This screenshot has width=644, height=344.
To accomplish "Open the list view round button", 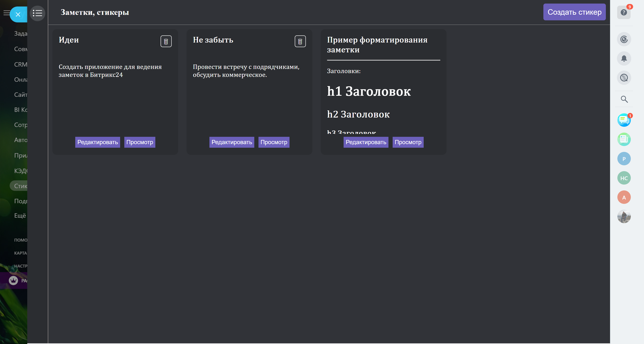I will pos(38,13).
